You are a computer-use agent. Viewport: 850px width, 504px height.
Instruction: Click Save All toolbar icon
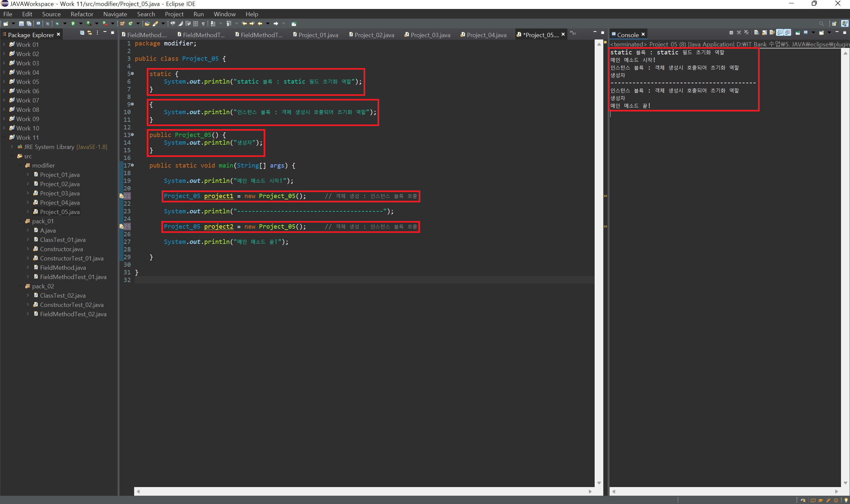[x=29, y=24]
